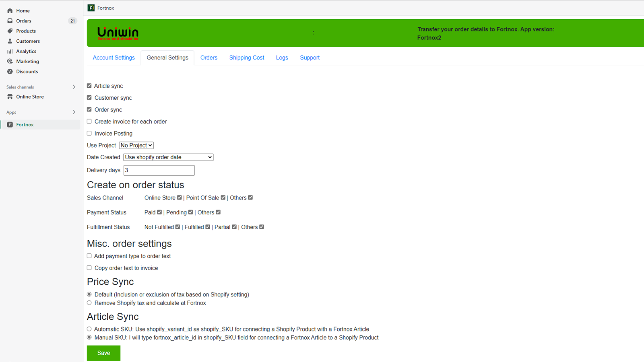Screen dimensions: 644x362
Task: Toggle the Fulfilled status checkbox
Action: (208, 227)
